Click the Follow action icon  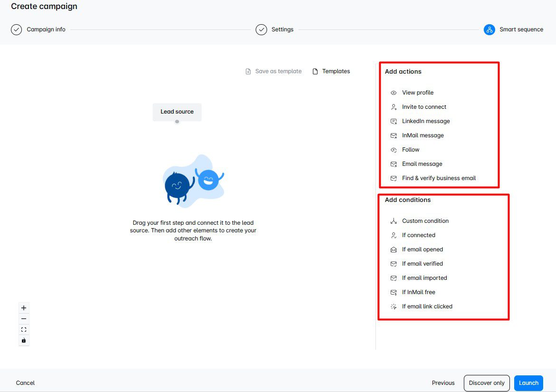pyautogui.click(x=393, y=150)
